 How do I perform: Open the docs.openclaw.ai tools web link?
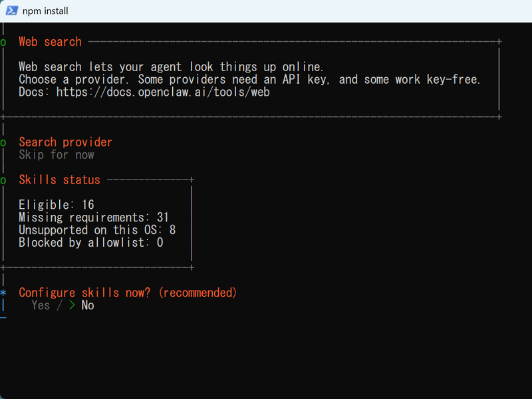163,92
